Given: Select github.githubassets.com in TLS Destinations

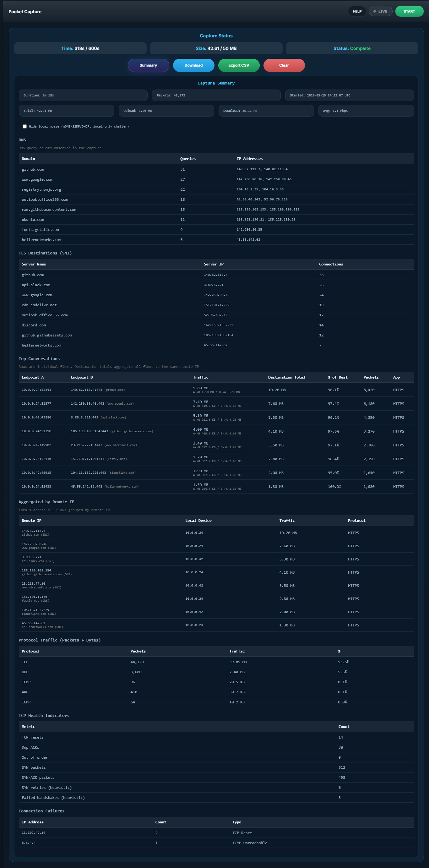Looking at the screenshot, I should [216, 335].
